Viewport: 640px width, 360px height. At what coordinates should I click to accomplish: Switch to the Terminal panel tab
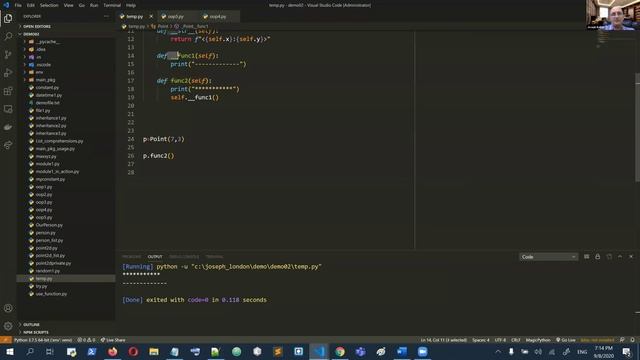click(x=214, y=257)
